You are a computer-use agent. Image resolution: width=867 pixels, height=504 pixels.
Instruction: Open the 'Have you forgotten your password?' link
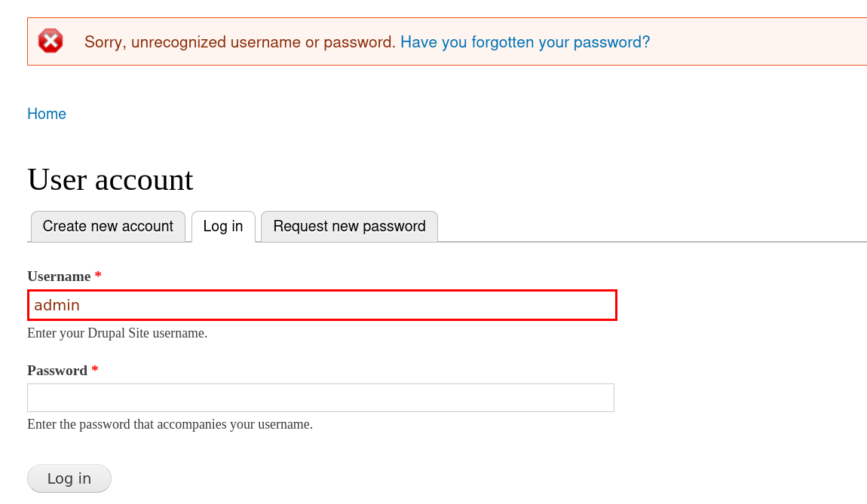click(525, 42)
